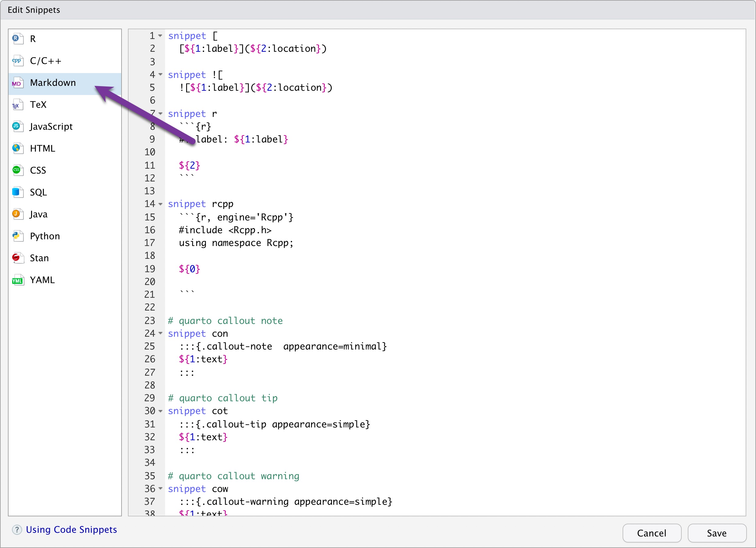Open Using Code Snippets help link
Screen dimensions: 756x548
(71, 529)
